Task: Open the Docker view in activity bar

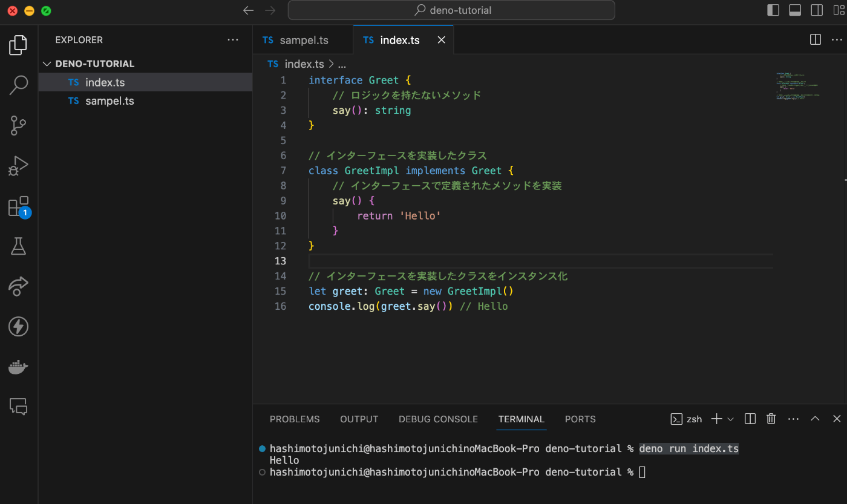Action: coord(19,367)
